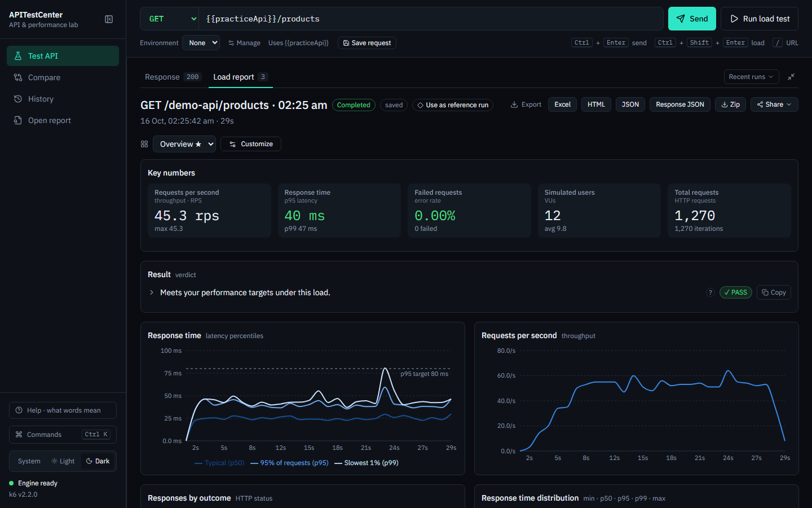Image resolution: width=812 pixels, height=508 pixels.
Task: Switch to the Load report tab
Action: point(240,77)
